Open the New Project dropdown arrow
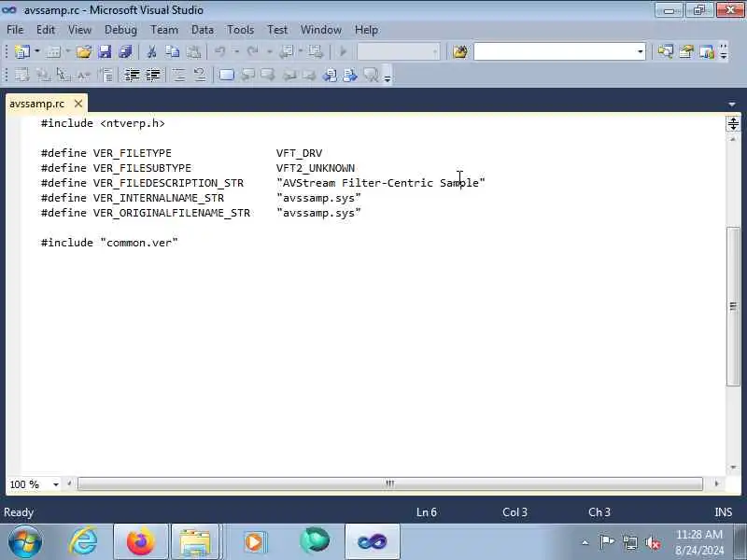Viewport: 747px width, 560px height. [37, 51]
